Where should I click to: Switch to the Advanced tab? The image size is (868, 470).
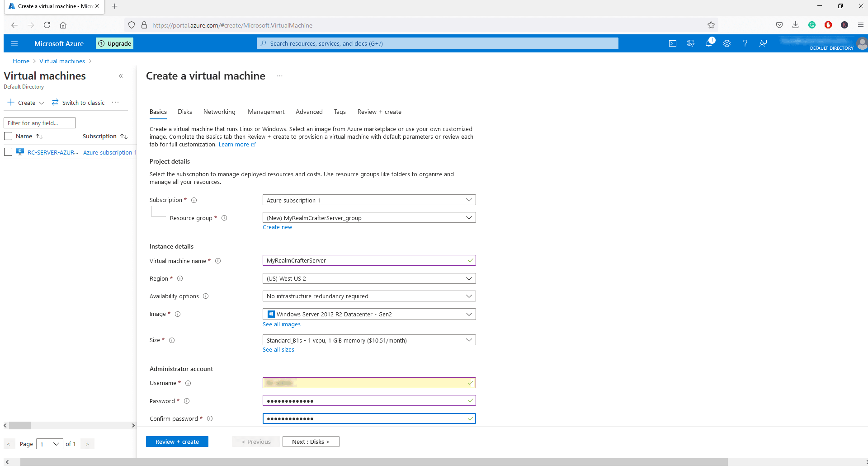pos(309,112)
